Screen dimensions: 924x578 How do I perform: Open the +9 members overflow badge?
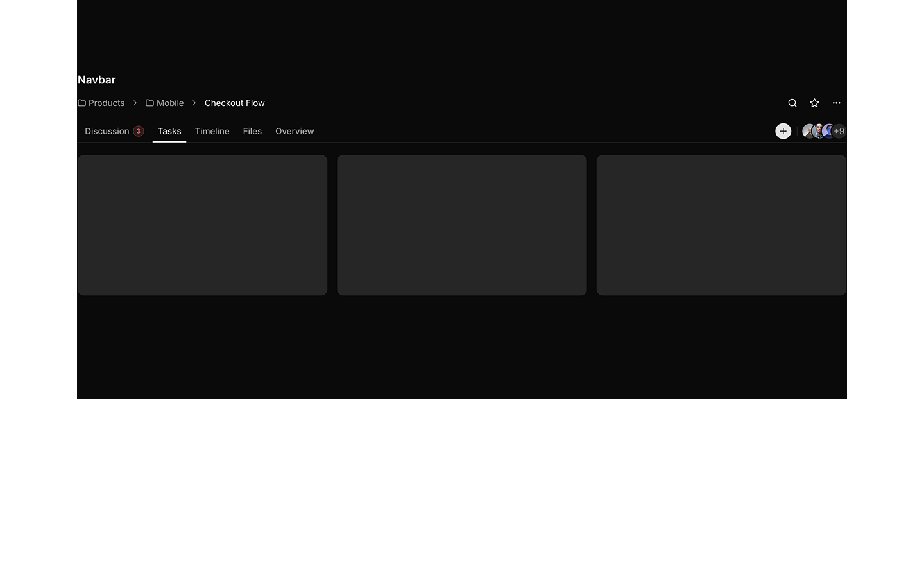coord(839,131)
